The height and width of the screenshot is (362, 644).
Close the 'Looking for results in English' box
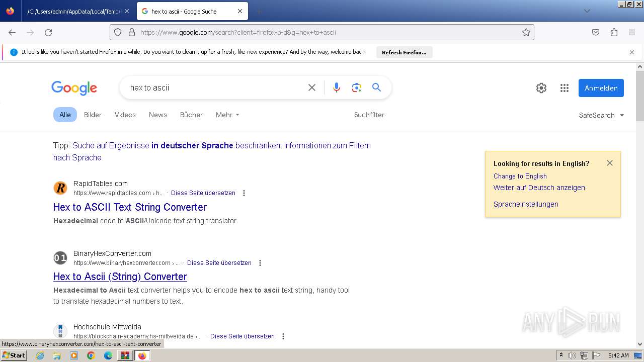coord(610,163)
